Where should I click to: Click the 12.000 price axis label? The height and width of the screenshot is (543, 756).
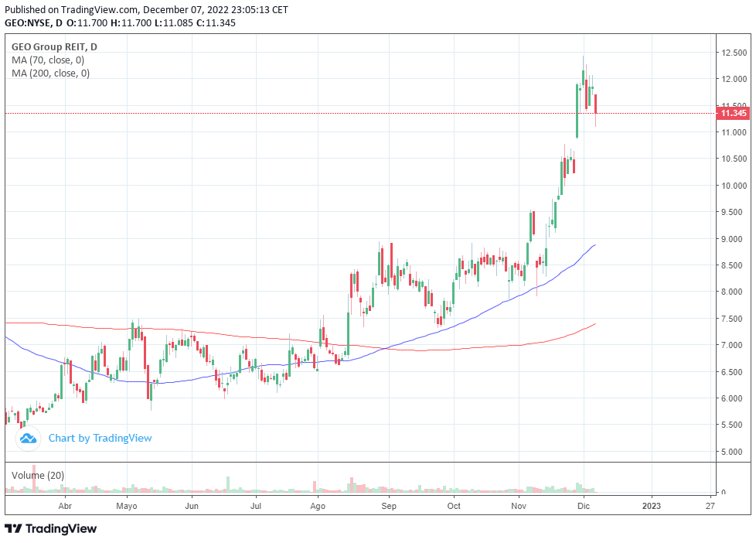(734, 79)
